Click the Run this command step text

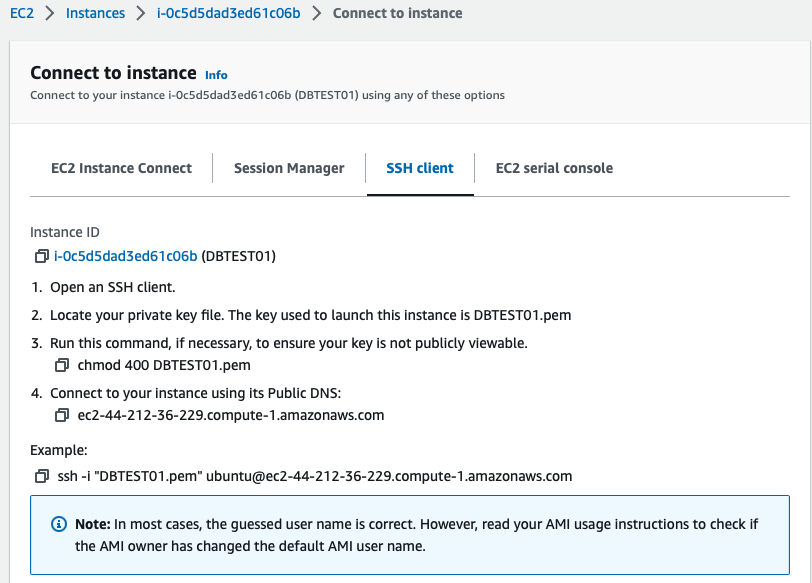coord(288,343)
